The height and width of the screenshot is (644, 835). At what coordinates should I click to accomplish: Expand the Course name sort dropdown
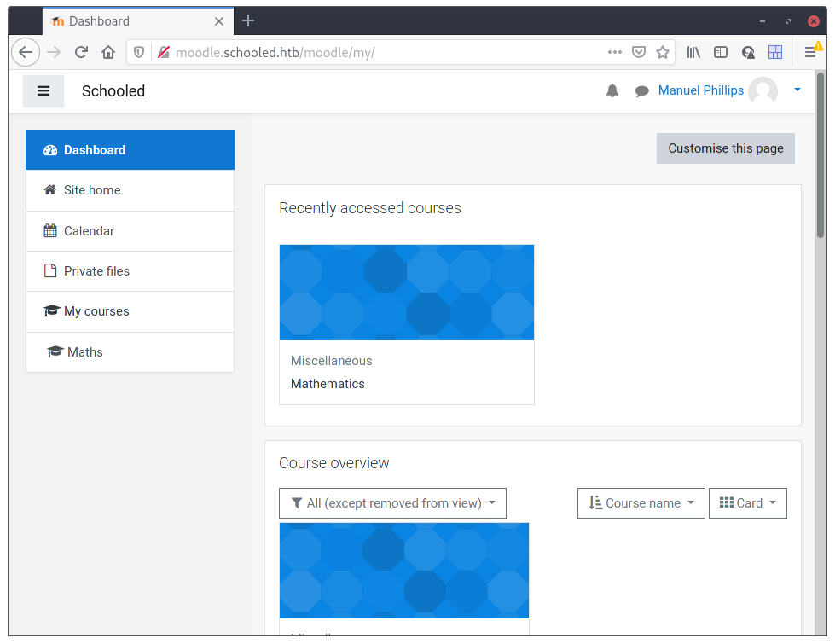pyautogui.click(x=641, y=503)
